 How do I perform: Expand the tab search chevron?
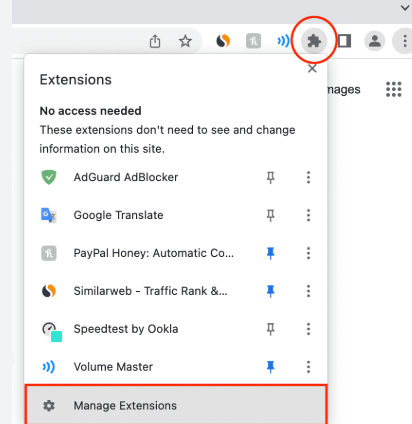[405, 7]
